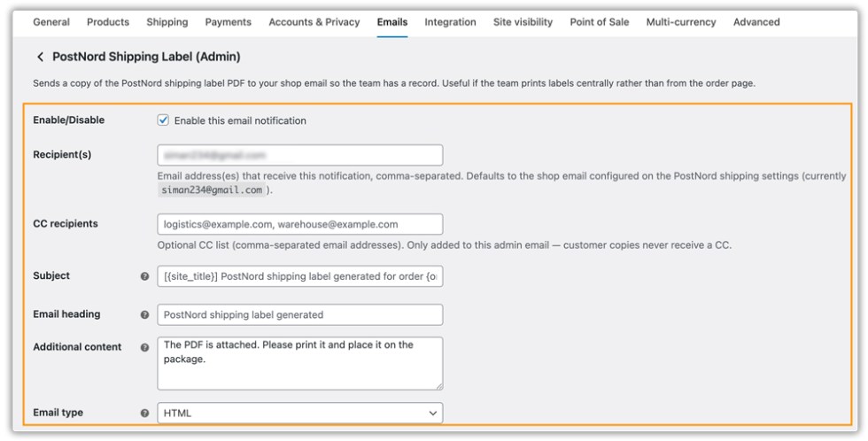Go to the Accounts & Privacy tab
This screenshot has height=441, width=868.
point(314,22)
